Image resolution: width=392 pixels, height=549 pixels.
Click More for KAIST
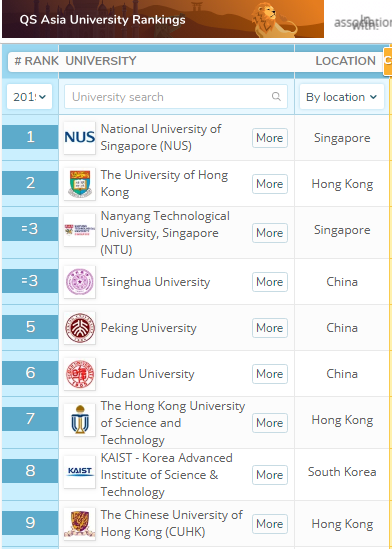270,475
